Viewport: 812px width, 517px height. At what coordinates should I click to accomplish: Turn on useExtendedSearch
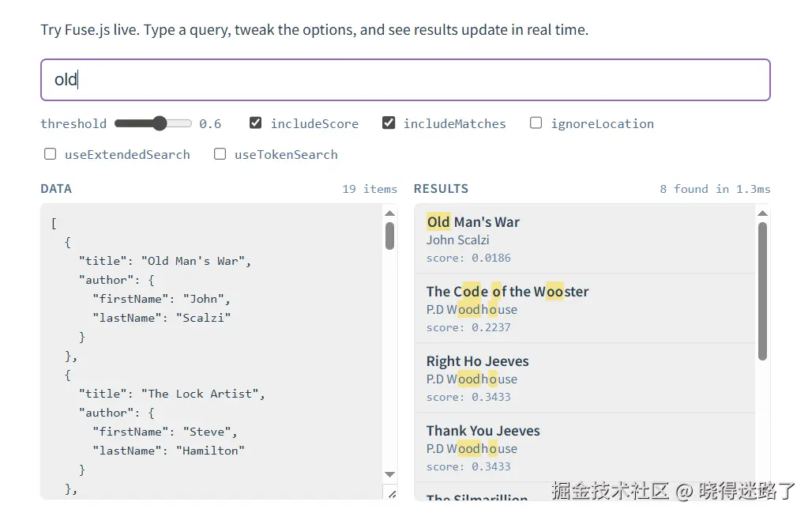[51, 154]
